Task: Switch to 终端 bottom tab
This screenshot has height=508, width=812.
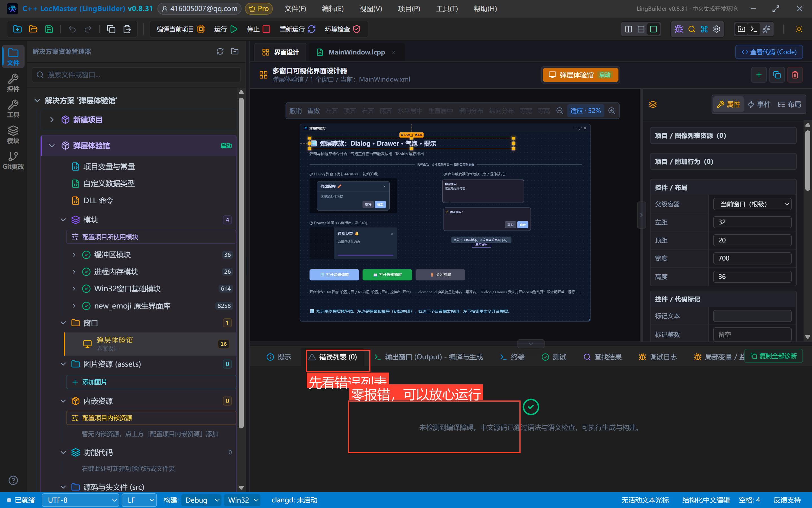Action: [x=512, y=357]
